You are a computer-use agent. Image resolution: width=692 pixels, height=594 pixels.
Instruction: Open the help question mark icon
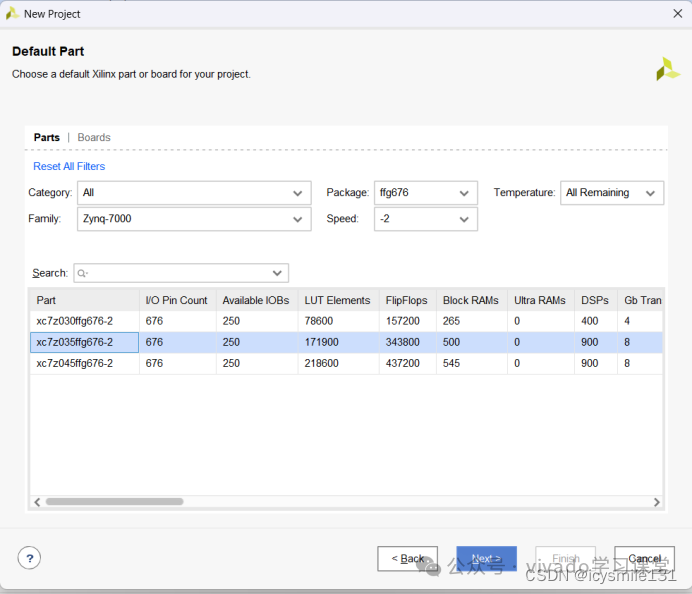click(x=29, y=558)
